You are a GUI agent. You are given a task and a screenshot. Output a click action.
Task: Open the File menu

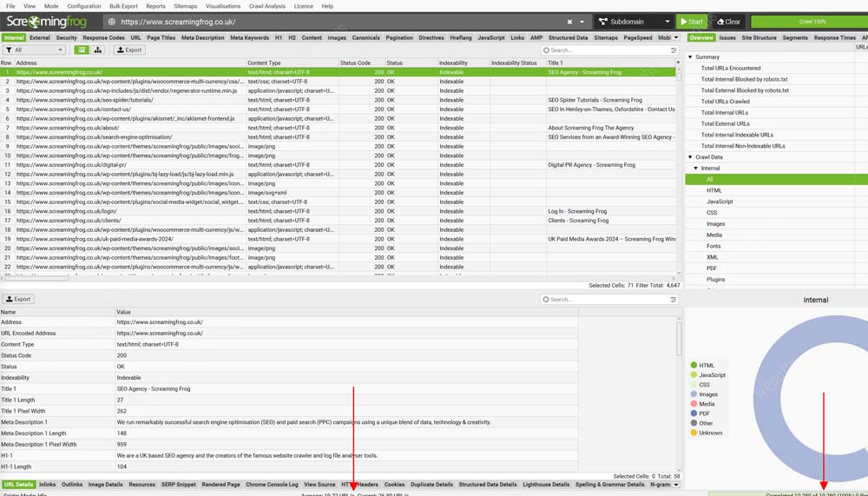pos(10,6)
